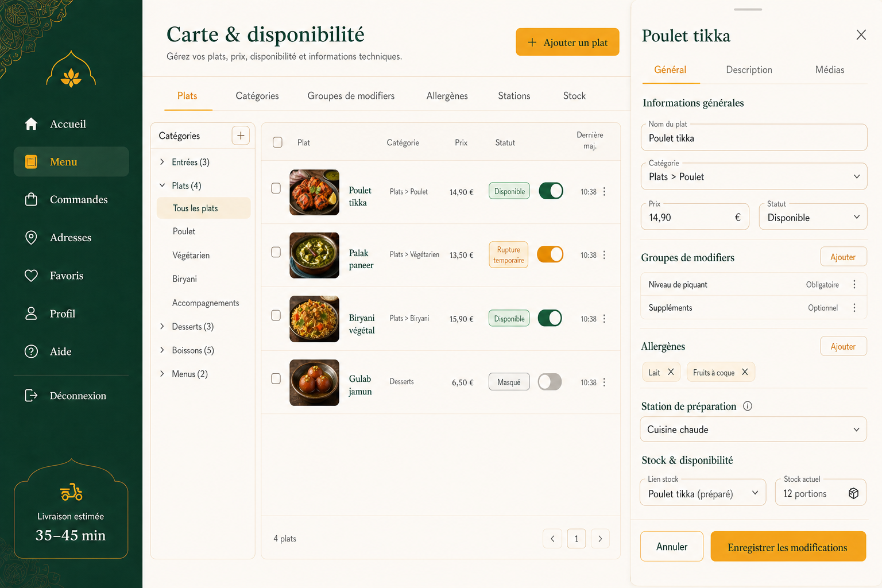The width and height of the screenshot is (882, 588).
Task: Turn off the Poulet tikka availability toggle
Action: tap(551, 191)
